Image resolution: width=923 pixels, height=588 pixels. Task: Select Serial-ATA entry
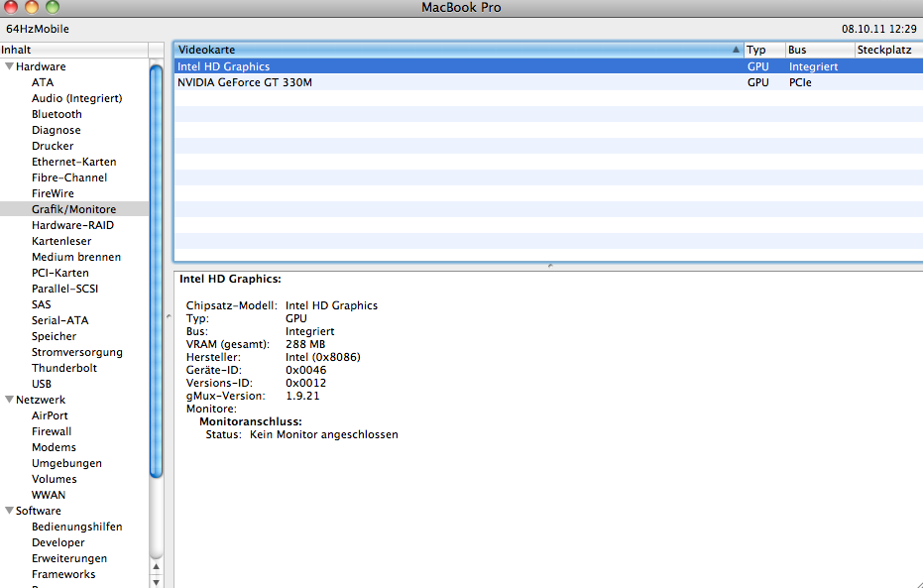[x=59, y=321]
